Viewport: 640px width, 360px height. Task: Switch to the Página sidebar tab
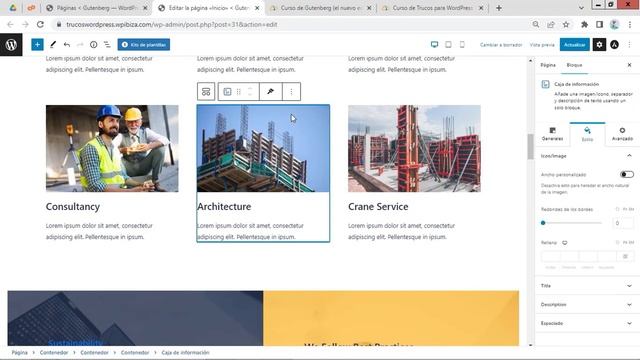pyautogui.click(x=548, y=65)
